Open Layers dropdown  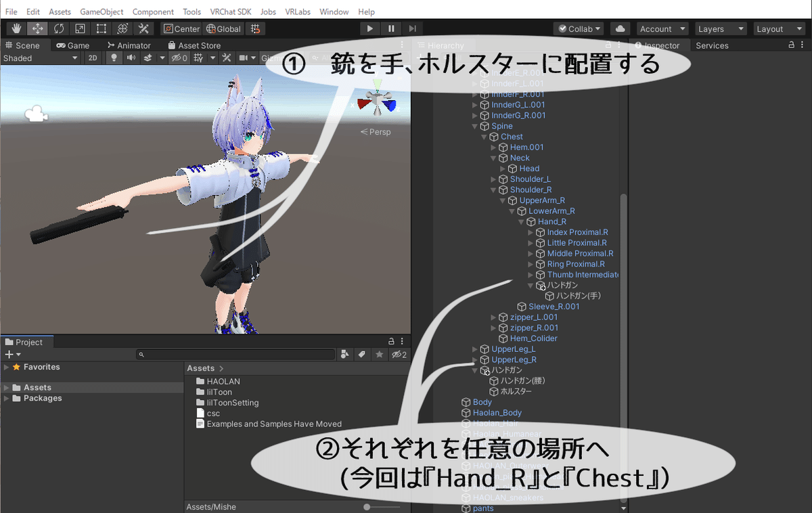[720, 28]
